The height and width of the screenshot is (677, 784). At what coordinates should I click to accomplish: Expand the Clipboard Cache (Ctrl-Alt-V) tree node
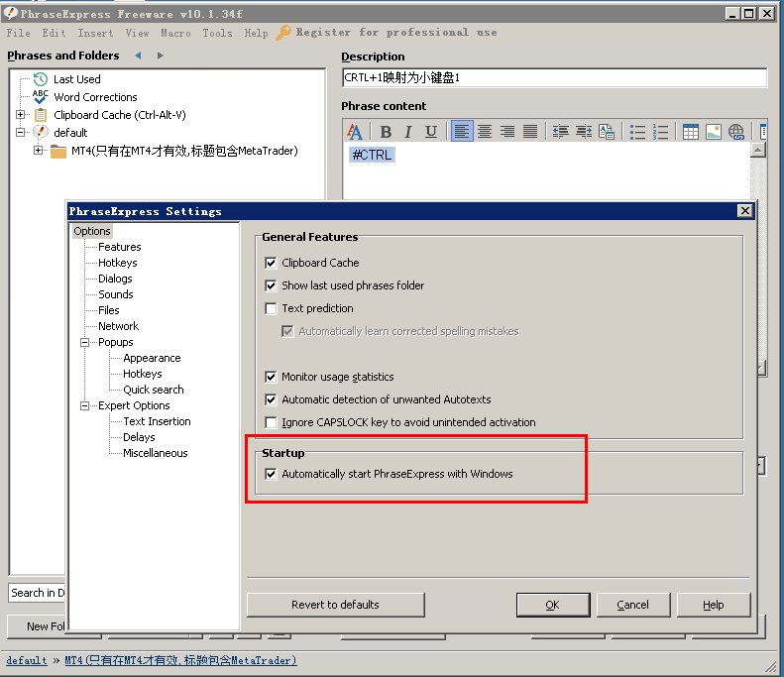point(20,115)
